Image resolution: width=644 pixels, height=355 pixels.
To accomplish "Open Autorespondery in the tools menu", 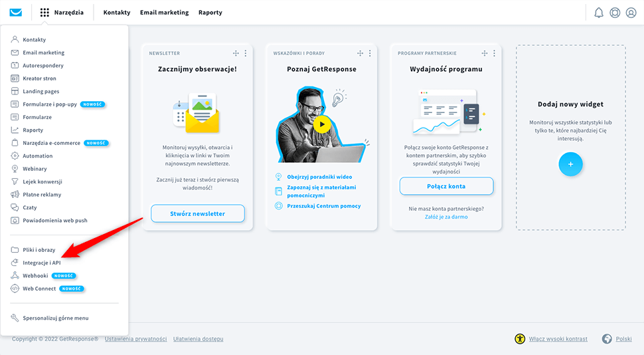I will tap(43, 66).
